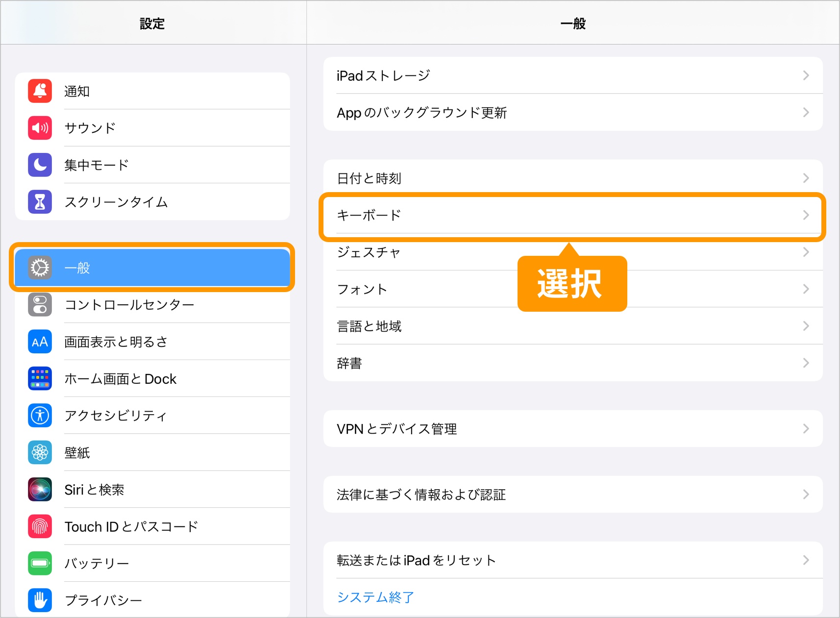The width and height of the screenshot is (840, 618).
Task: Select the 一般 gear icon
Action: tap(40, 268)
